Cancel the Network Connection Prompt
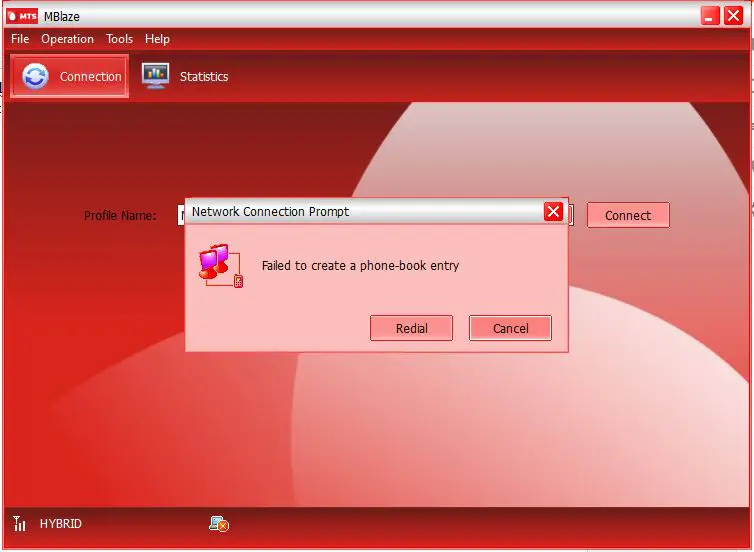Image resolution: width=754 pixels, height=552 pixels. 510,328
